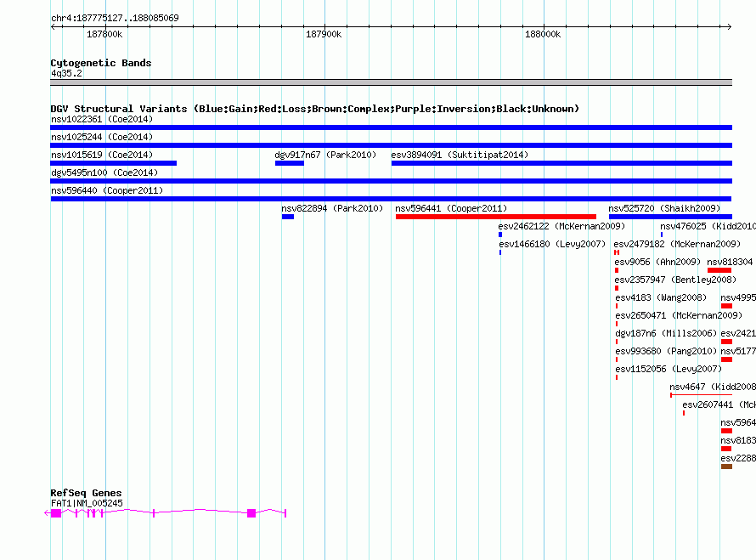756x560 pixels.
Task: Open esv2479182 (McKernan2009) label
Action: pos(677,244)
